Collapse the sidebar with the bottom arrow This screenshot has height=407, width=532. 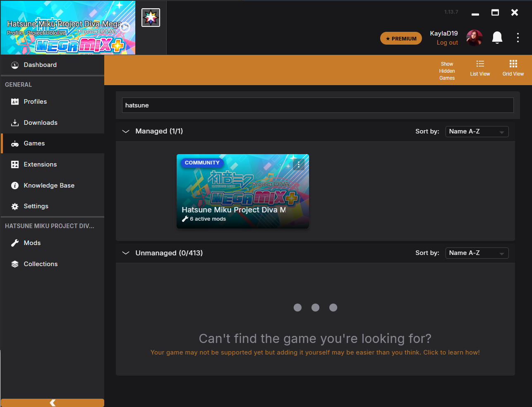53,403
